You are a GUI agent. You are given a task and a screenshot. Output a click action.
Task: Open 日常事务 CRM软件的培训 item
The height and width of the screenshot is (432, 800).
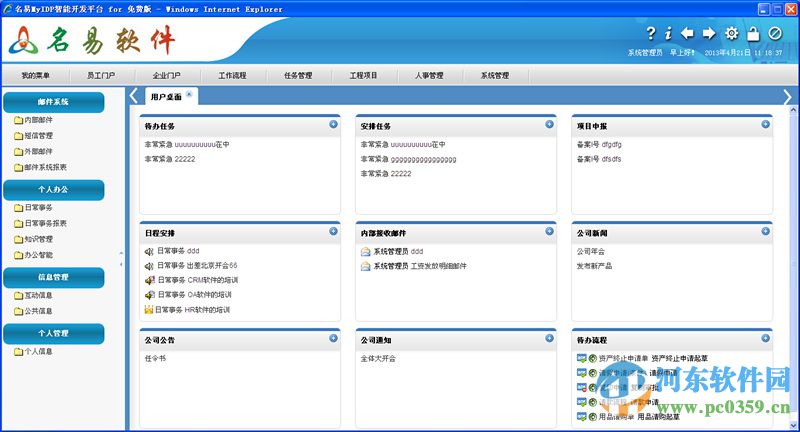tap(198, 280)
